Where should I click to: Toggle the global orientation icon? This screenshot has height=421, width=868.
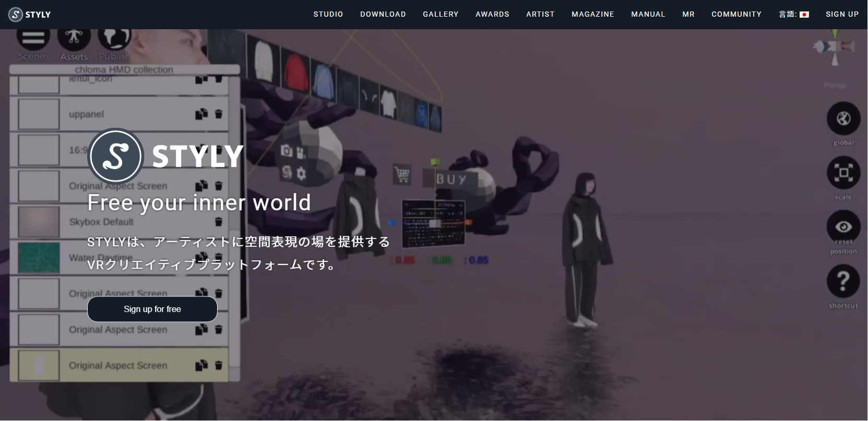pos(843,119)
